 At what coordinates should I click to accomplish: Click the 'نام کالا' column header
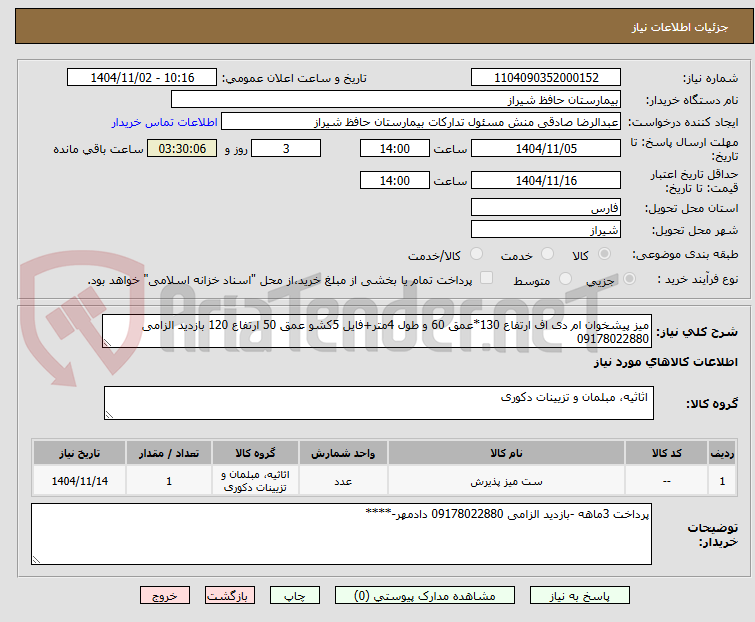click(507, 453)
